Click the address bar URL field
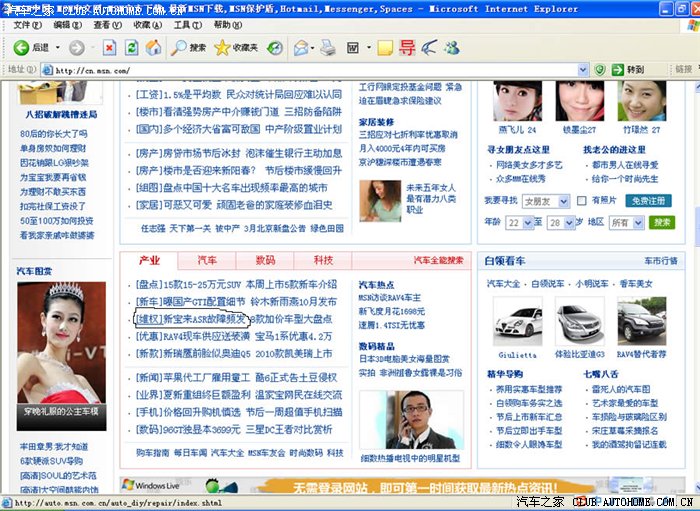Screen dimensions: 700x511 [x=300, y=70]
